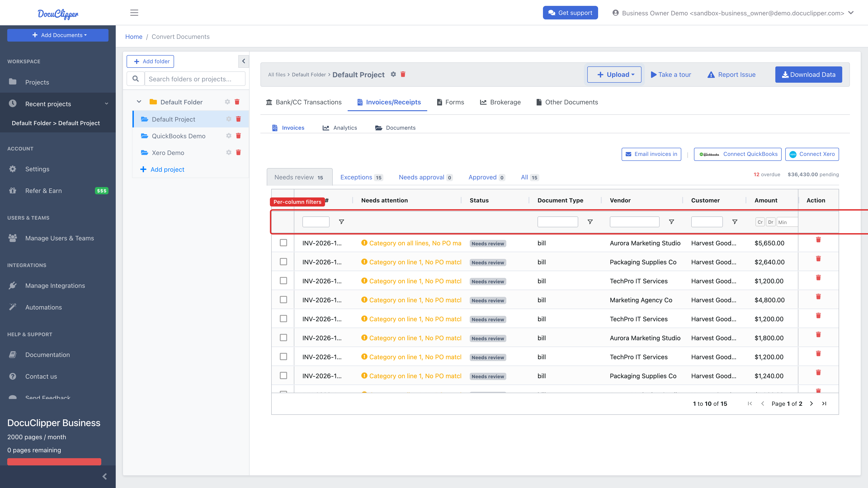This screenshot has width=868, height=488.
Task: Open Refer & Earn page
Action: tap(43, 191)
